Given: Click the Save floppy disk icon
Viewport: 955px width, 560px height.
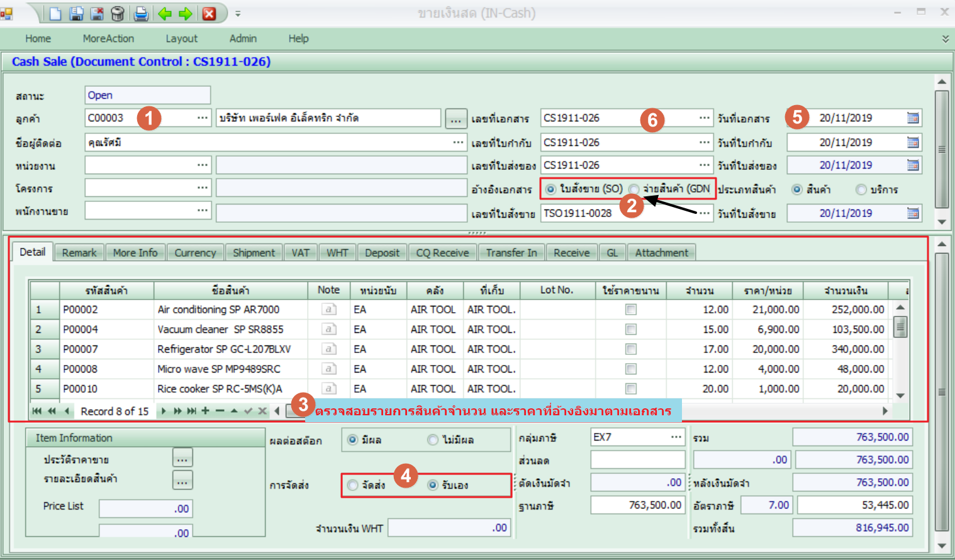Looking at the screenshot, I should tap(76, 13).
